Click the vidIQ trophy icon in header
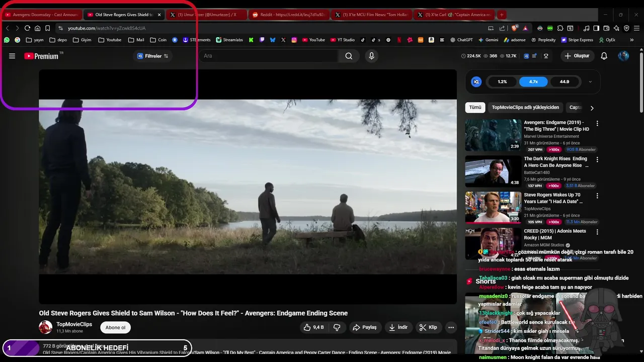644x362 pixels. pyautogui.click(x=546, y=56)
